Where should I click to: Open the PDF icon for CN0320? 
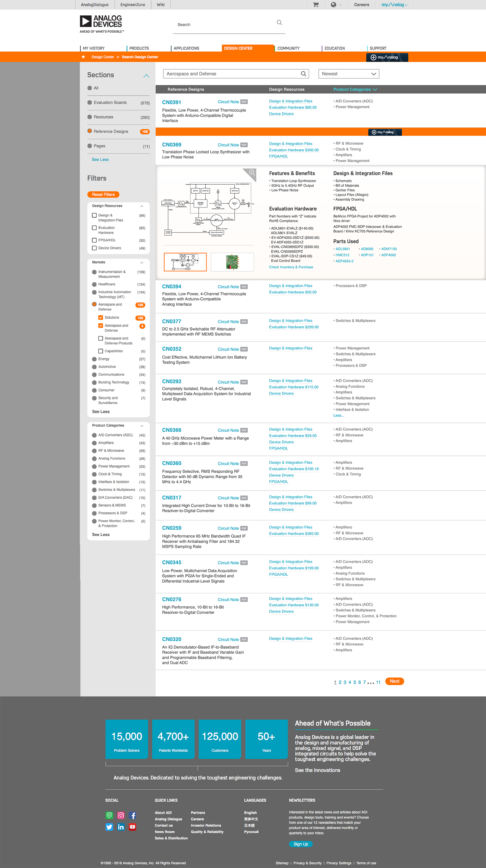(244, 640)
